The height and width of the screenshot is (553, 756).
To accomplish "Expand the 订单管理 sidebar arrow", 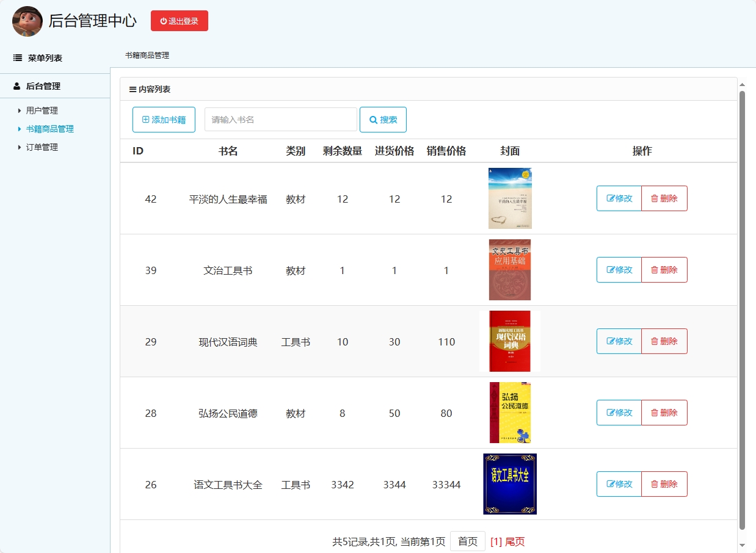I will tap(18, 147).
